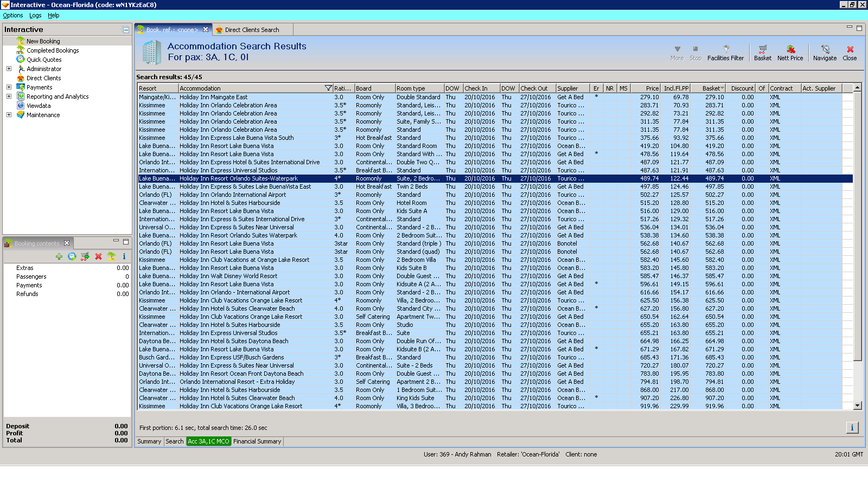Viewport: 868px width, 502px height.
Task: Delete item with red X in Booking contents
Action: tap(98, 256)
